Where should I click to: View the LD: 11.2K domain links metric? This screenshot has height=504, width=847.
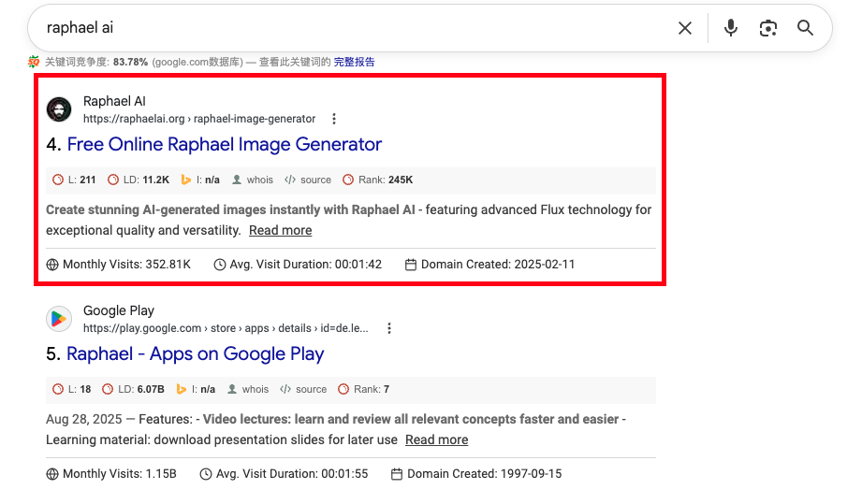click(x=139, y=180)
